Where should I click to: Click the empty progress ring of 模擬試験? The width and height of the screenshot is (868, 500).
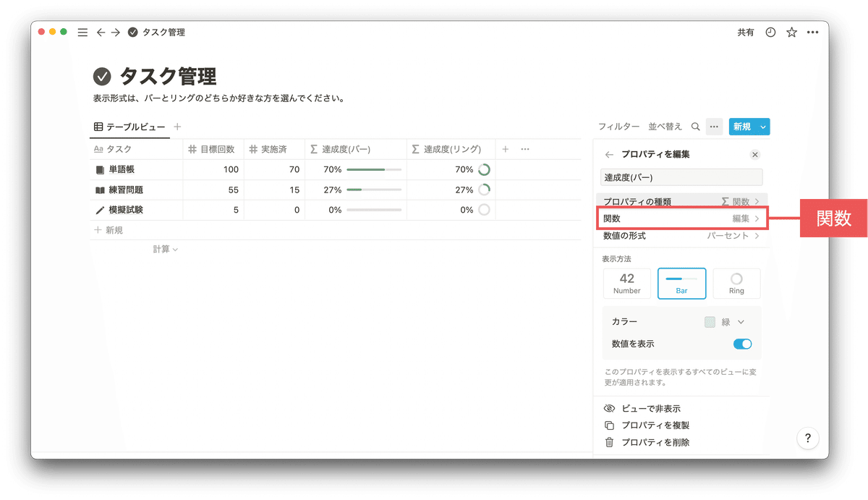pos(484,210)
